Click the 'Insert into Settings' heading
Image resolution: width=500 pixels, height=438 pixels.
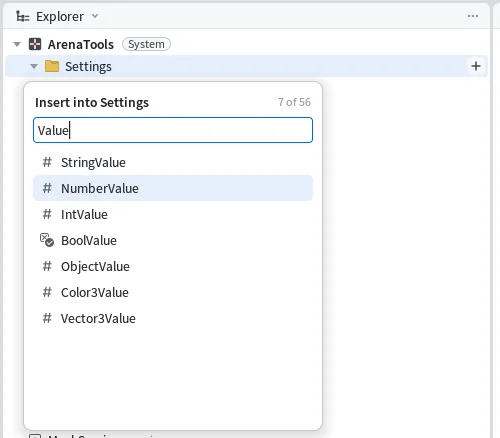(x=92, y=103)
